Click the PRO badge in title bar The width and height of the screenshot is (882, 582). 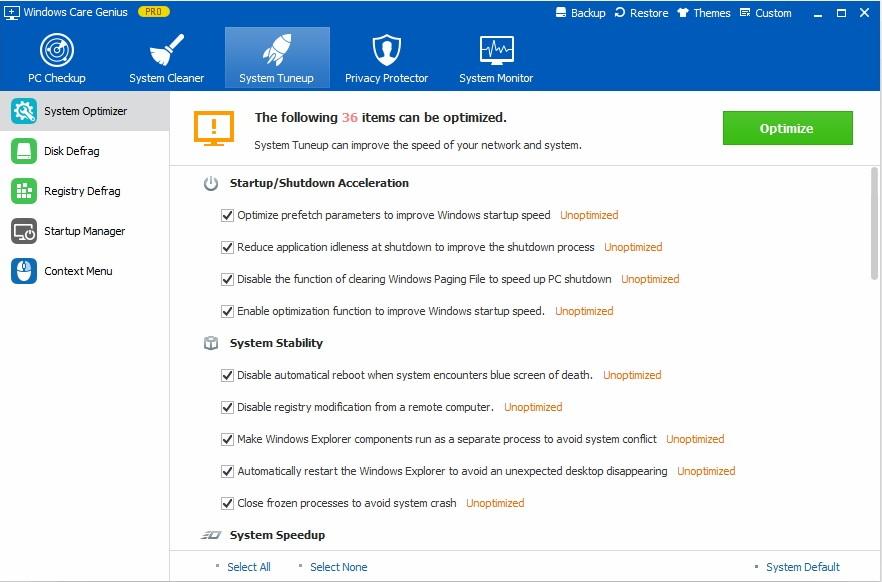coord(154,12)
